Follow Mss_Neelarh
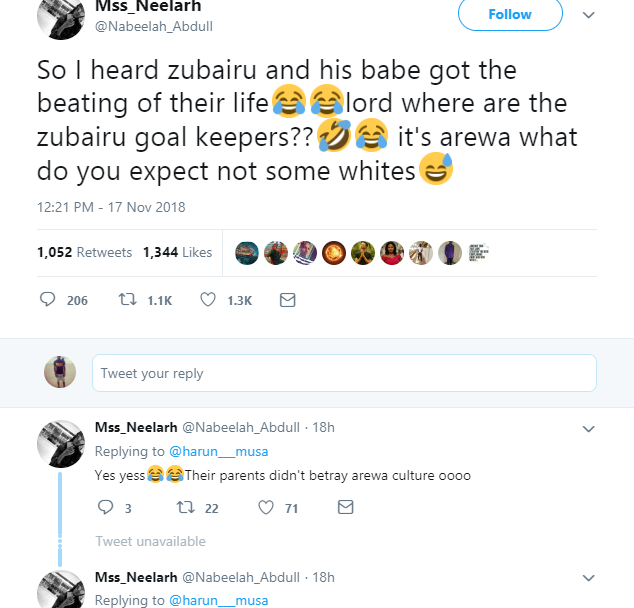Image resolution: width=634 pixels, height=608 pixels. click(x=510, y=14)
